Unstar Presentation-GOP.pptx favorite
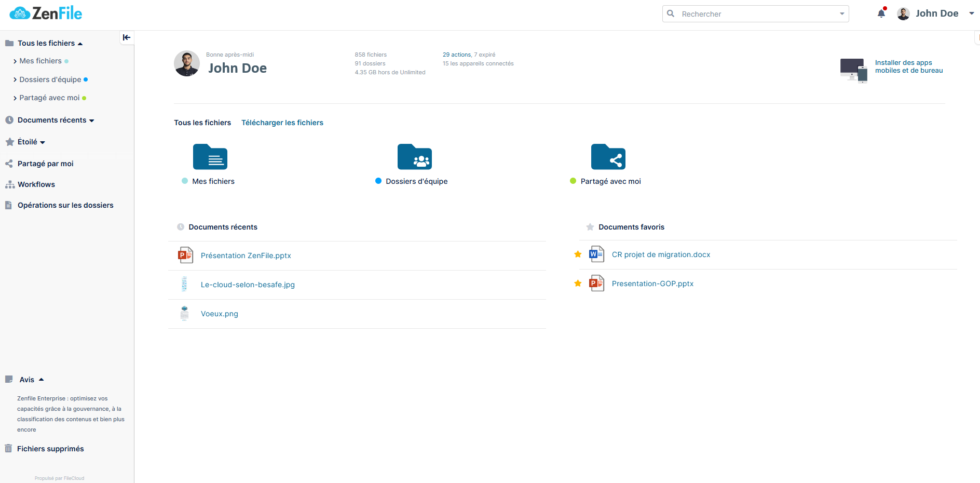The height and width of the screenshot is (483, 980). 578,283
